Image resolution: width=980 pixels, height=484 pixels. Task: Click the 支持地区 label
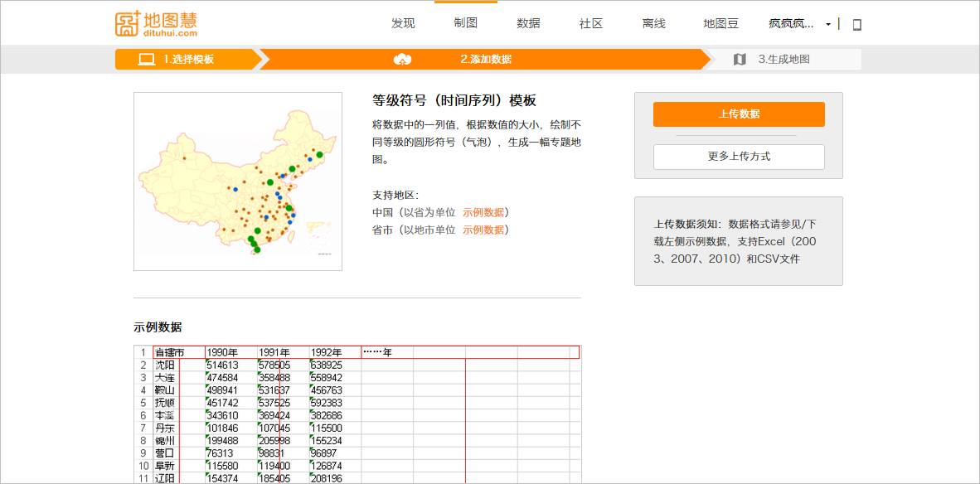coord(395,195)
